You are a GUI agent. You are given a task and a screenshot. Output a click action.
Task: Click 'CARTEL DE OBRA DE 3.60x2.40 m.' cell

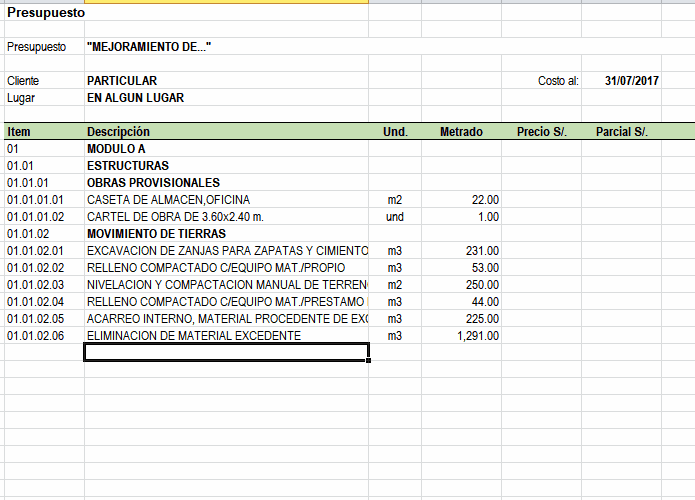click(226, 217)
